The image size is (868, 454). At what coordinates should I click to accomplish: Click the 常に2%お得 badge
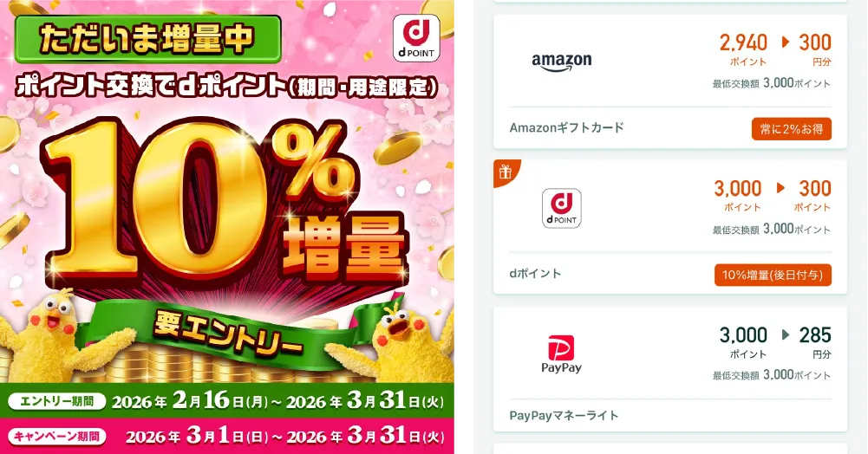(x=791, y=129)
